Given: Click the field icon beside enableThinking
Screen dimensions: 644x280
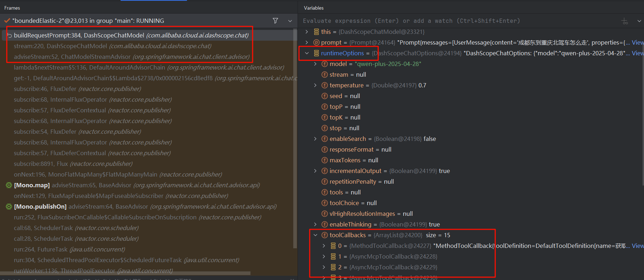Looking at the screenshot, I should (x=325, y=224).
